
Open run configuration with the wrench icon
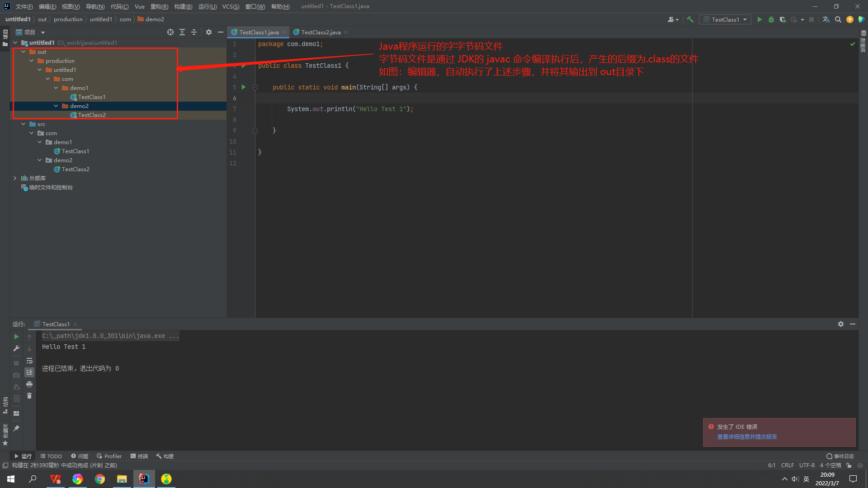[16, 348]
